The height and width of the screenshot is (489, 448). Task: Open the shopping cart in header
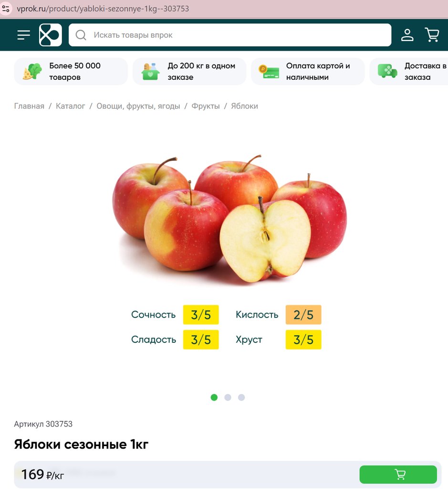432,35
